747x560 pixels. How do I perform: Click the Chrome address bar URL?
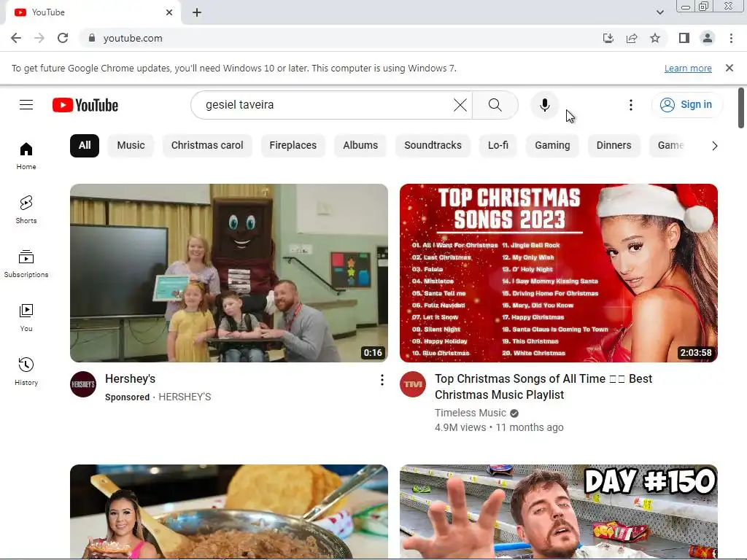pyautogui.click(x=133, y=38)
